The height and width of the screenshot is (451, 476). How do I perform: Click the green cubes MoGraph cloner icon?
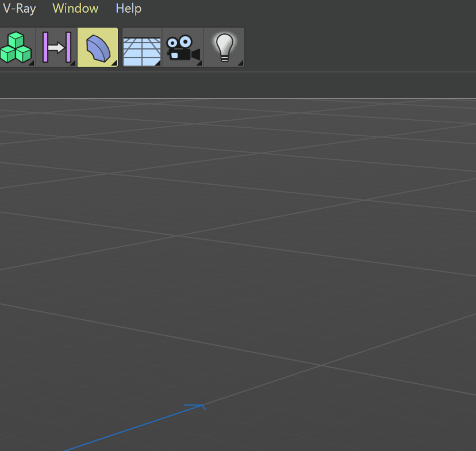[x=17, y=47]
